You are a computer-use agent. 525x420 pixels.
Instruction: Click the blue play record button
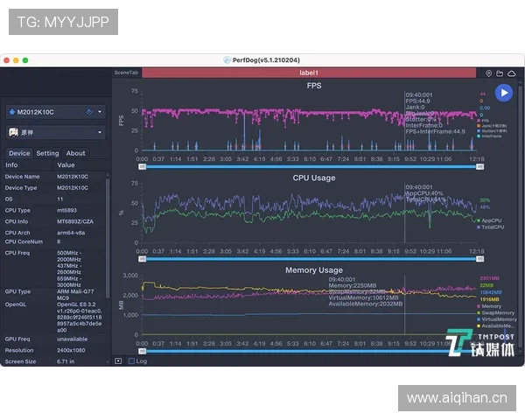(x=502, y=92)
